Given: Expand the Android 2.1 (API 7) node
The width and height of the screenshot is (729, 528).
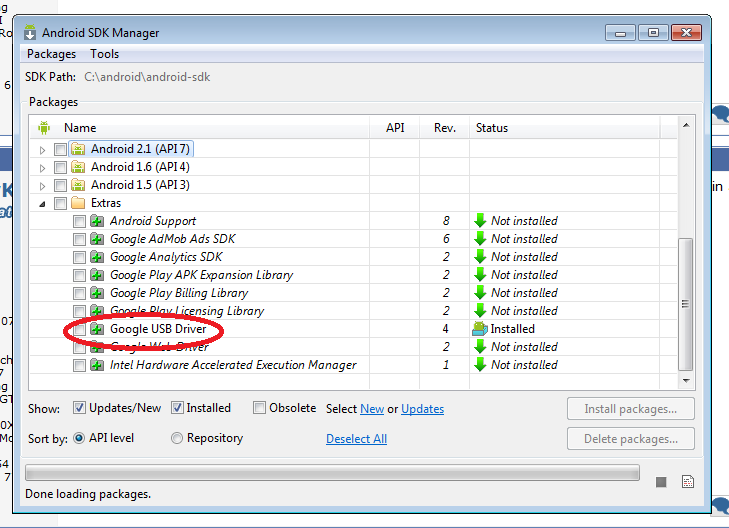Looking at the screenshot, I should pos(42,150).
